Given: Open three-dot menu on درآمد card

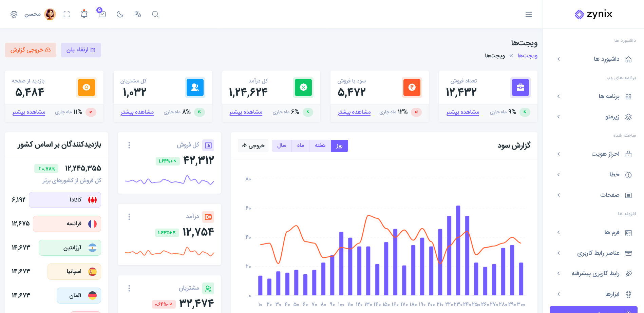Looking at the screenshot, I should point(129,217).
